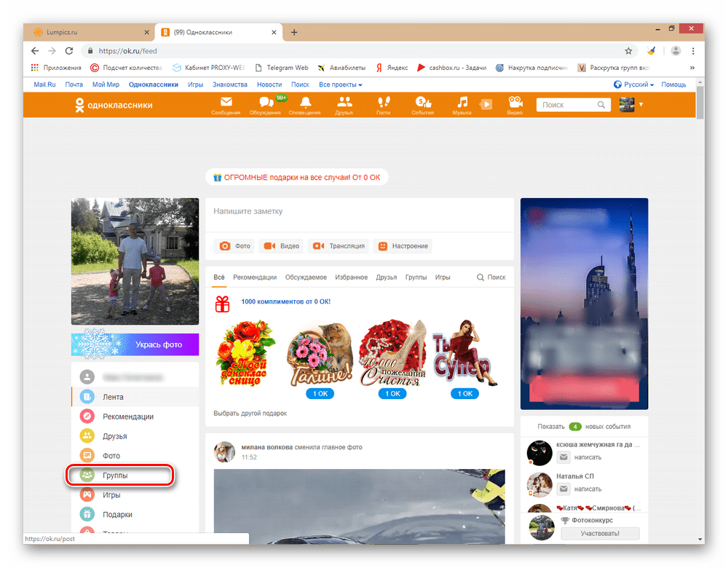The height and width of the screenshot is (568, 728).
Task: Open Музыка note icon in header
Action: (x=462, y=105)
